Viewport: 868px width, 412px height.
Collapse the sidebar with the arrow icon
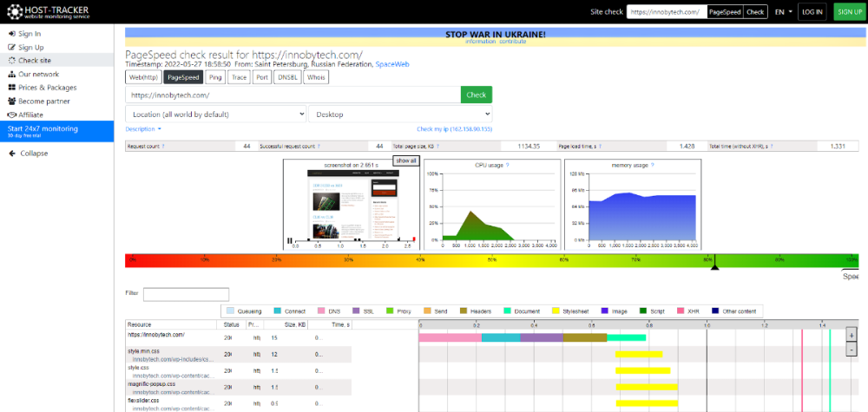(11, 154)
